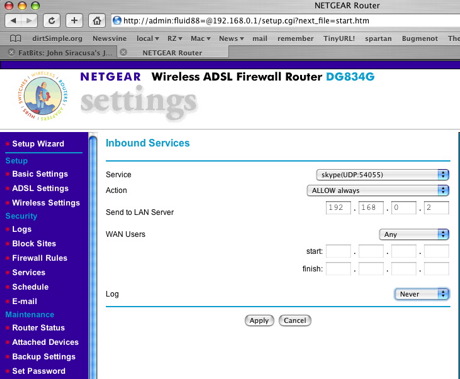460x379 pixels.
Task: Expand the News bookmarks folder
Action: (231, 38)
